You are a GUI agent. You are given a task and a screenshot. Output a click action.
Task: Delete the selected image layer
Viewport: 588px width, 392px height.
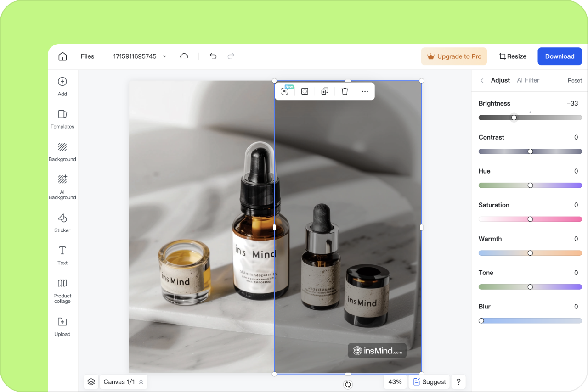pos(345,91)
